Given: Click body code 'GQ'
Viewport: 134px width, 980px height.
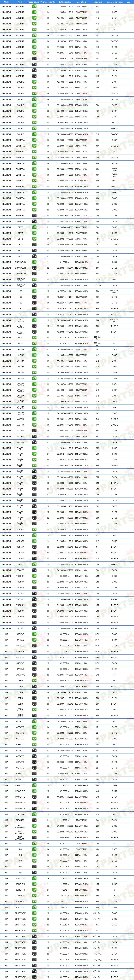Looking at the screenshot, I should (x=97, y=675).
